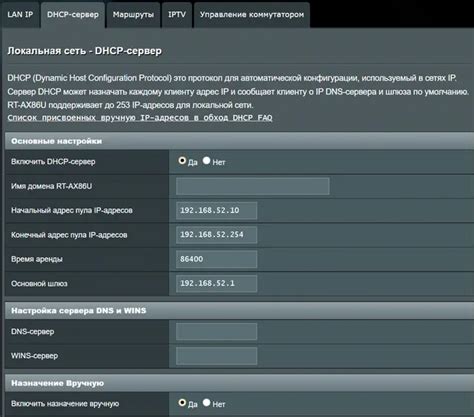
Task: Edit the lease time field 86400
Action: tap(216, 259)
